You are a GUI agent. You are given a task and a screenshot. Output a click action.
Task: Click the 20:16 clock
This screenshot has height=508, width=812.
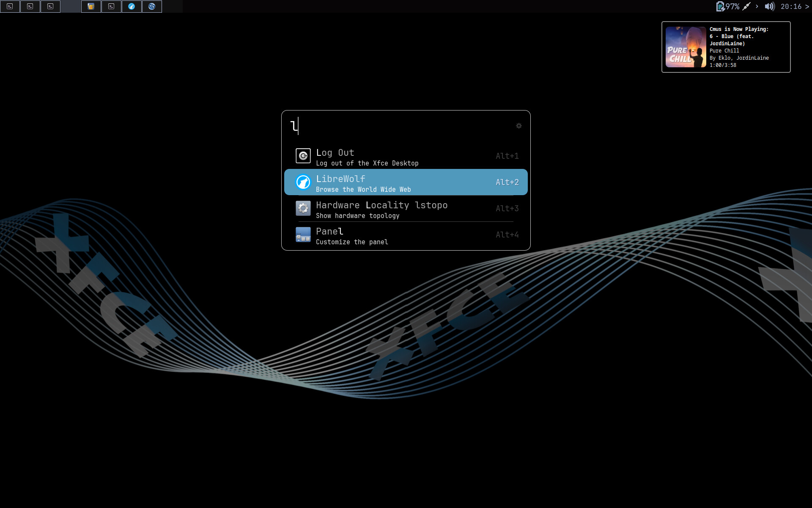point(791,6)
